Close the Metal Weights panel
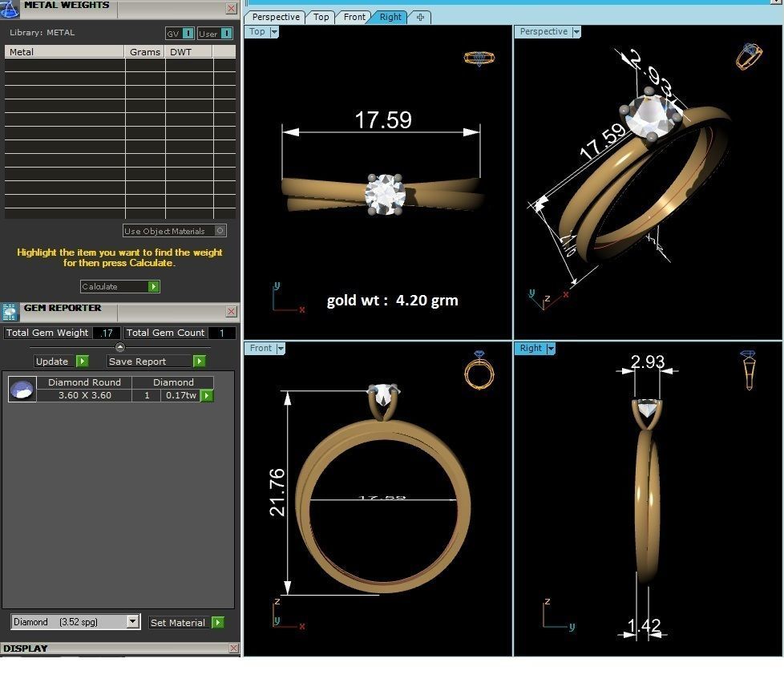The width and height of the screenshot is (784, 695). [x=231, y=9]
